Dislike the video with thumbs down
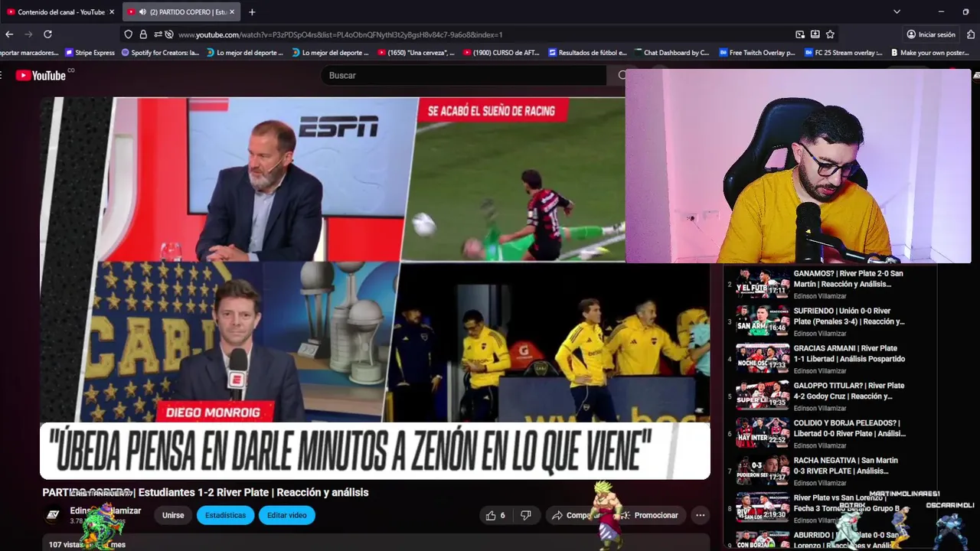This screenshot has width=980, height=551. (526, 515)
